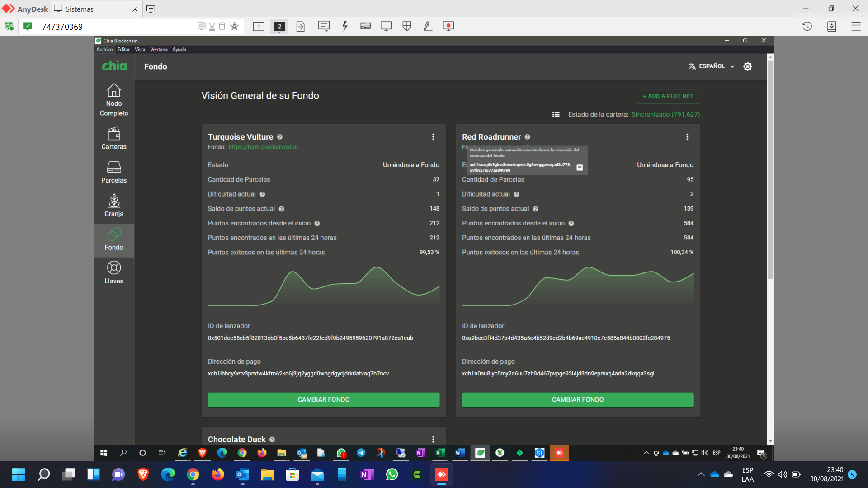Open Editar menu in Chia
This screenshot has width=868, height=488.
point(123,50)
